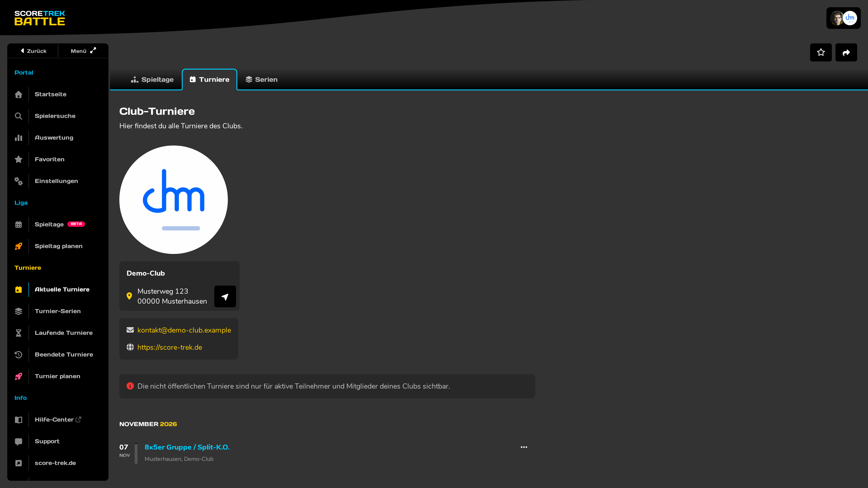Click the Spielersuche menu label
The height and width of the screenshot is (488, 868).
[55, 116]
